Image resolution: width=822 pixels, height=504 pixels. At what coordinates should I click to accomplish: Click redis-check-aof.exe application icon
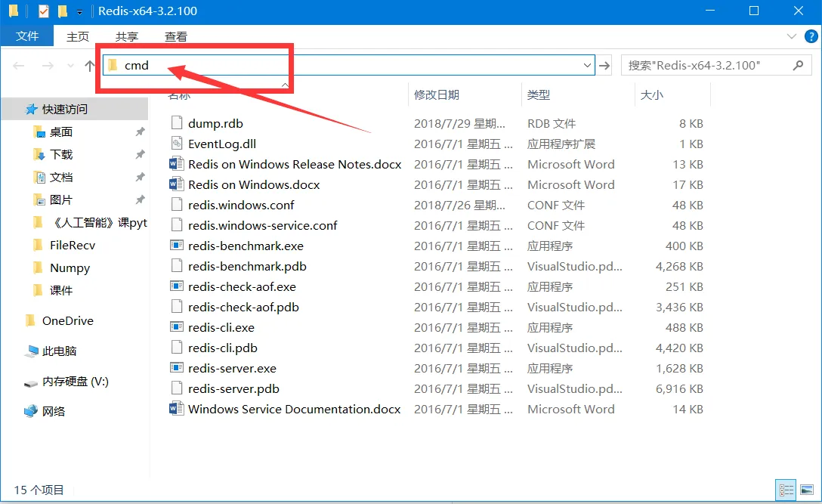(177, 286)
